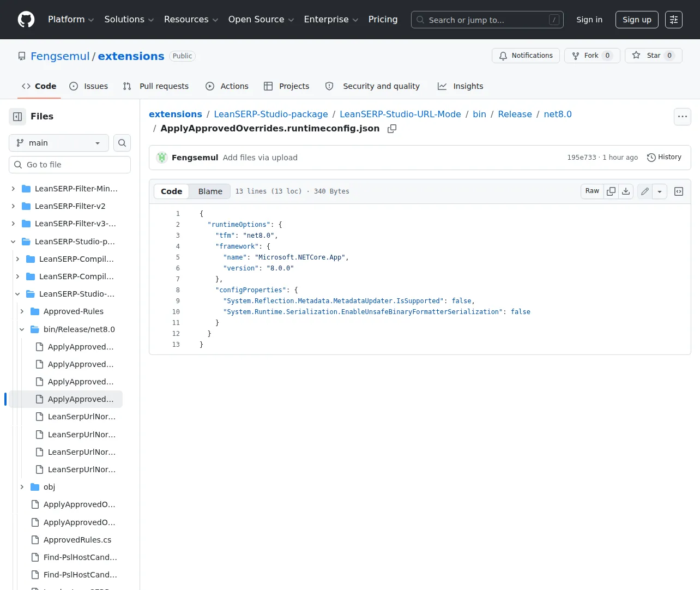Viewport: 700px width, 590px height.
Task: Switch to the Actions tab
Action: [227, 86]
